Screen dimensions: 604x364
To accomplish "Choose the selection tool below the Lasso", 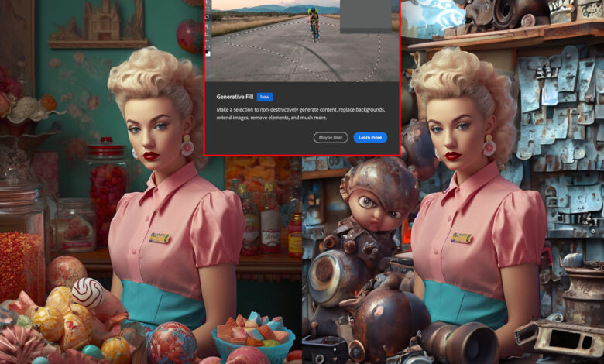I will [208, 26].
